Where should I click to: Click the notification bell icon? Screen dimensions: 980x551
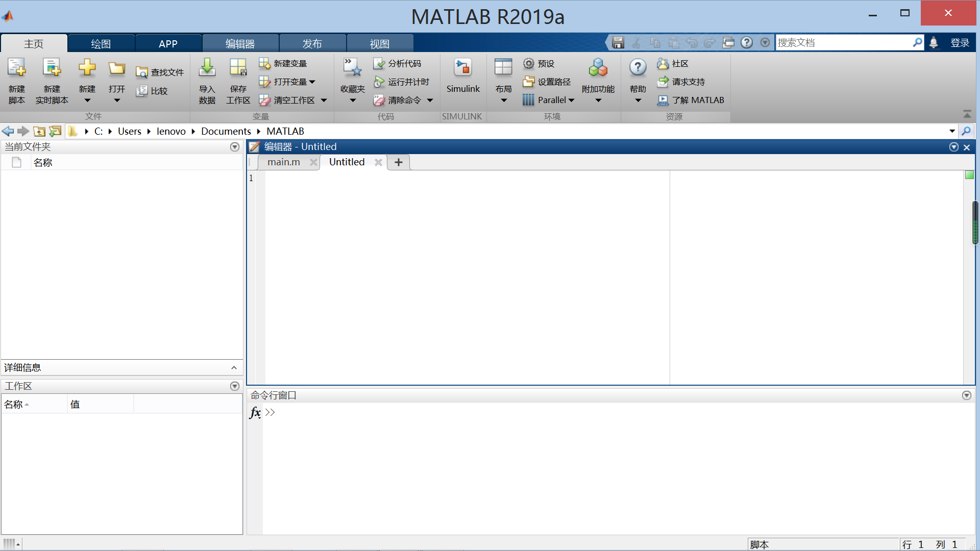[934, 42]
